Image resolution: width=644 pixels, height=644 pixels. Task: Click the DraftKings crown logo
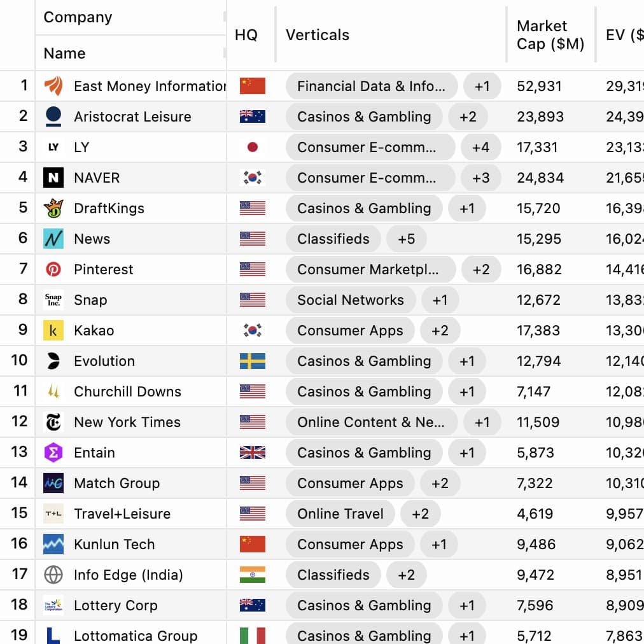(53, 208)
